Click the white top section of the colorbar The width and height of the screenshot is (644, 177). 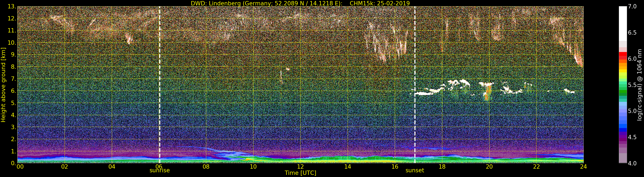(x=623, y=24)
